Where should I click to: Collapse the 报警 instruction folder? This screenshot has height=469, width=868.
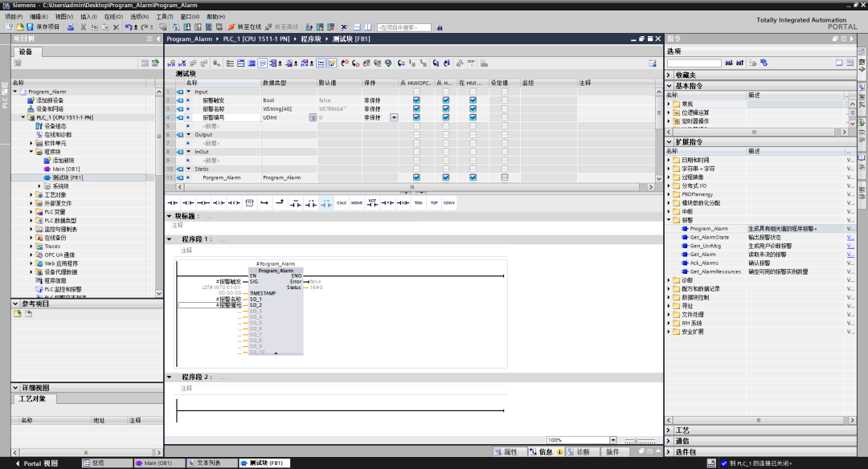669,220
